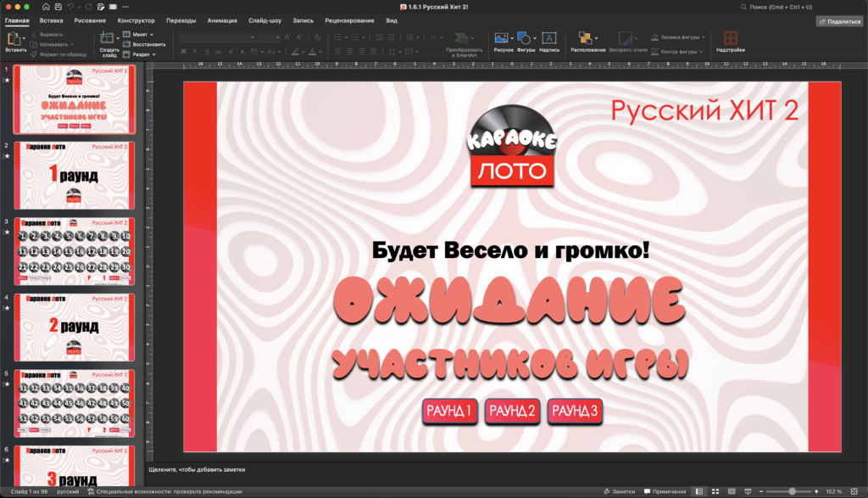
Task: Create a new slide with Создать слайд
Action: point(108,44)
